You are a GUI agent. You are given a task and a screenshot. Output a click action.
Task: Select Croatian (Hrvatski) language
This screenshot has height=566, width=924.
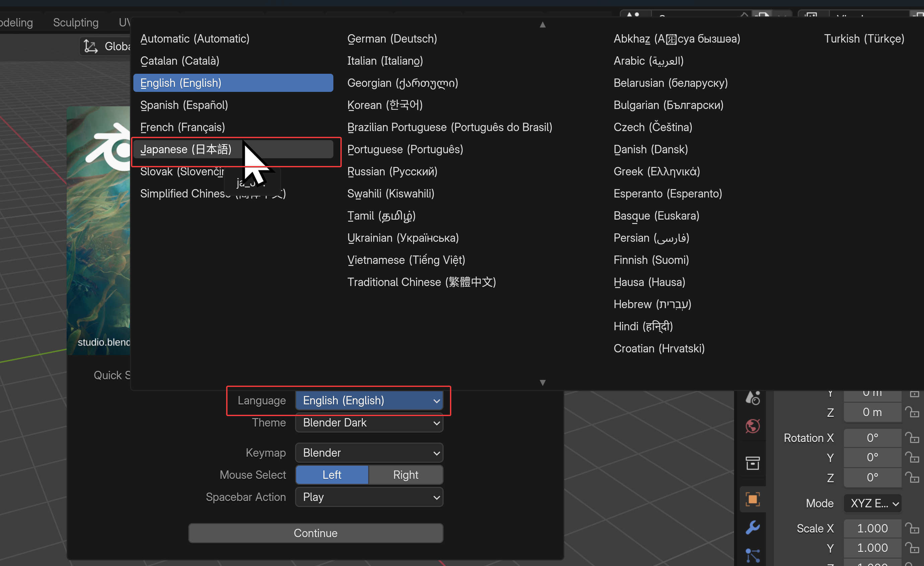(x=659, y=349)
